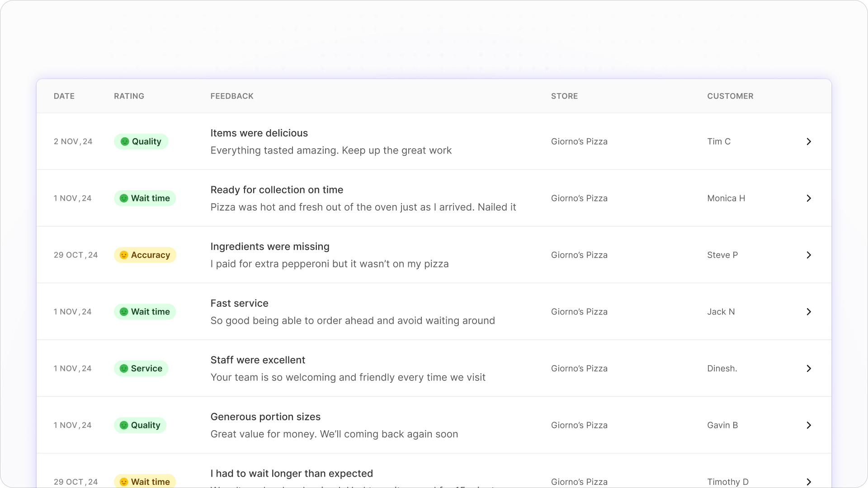
Task: Select the Service rating label
Action: [x=146, y=368]
